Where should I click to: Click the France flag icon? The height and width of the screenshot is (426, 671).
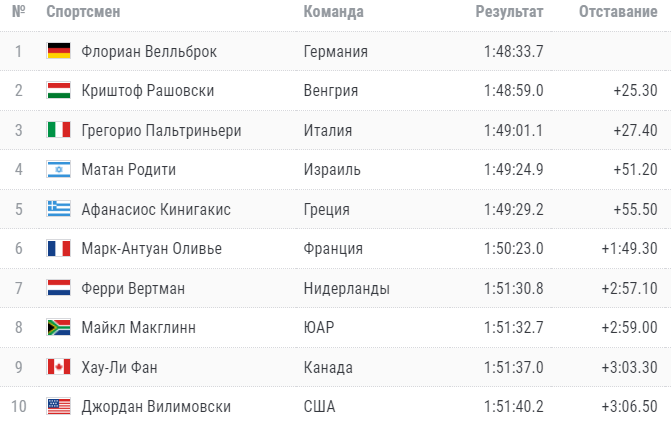pos(58,249)
